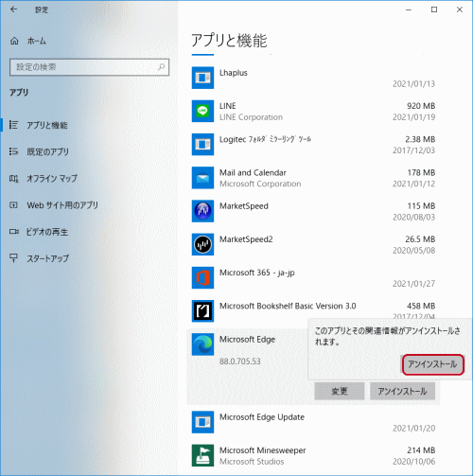
Task: Click the 2021/01/13 date for Lhaplus
Action: tap(413, 84)
